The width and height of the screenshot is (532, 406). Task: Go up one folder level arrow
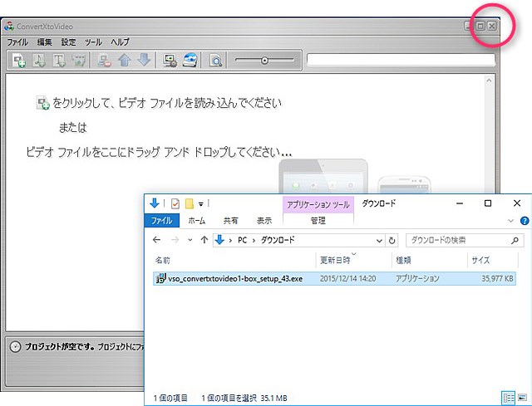click(204, 240)
